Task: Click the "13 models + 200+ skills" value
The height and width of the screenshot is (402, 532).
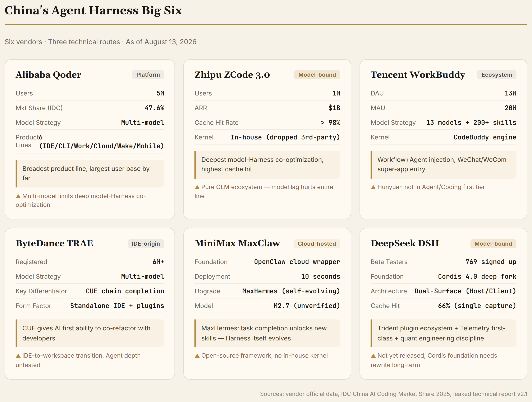Action: coord(471,123)
